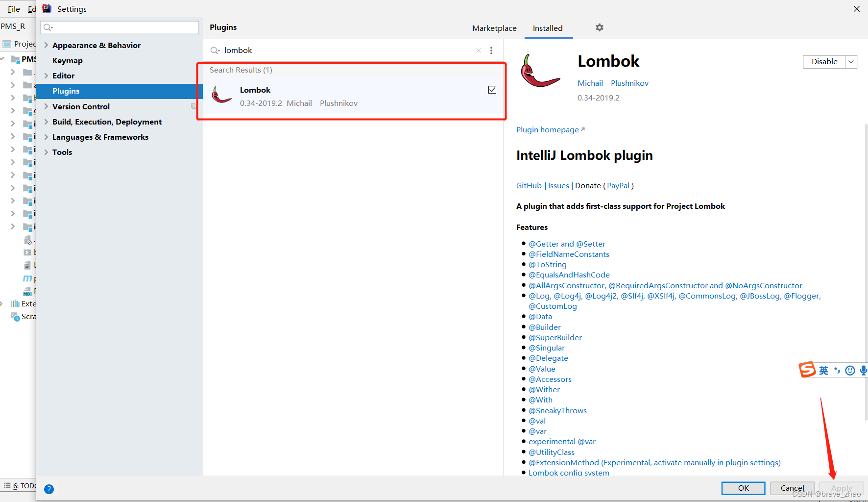This screenshot has width=868, height=502.
Task: Open the @Delegate feature link
Action: click(x=548, y=358)
